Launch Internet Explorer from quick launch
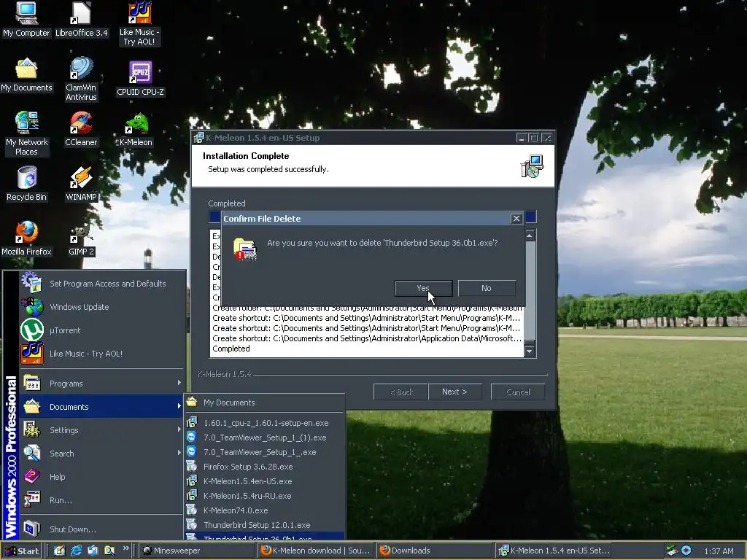This screenshot has width=747, height=560. click(x=76, y=551)
